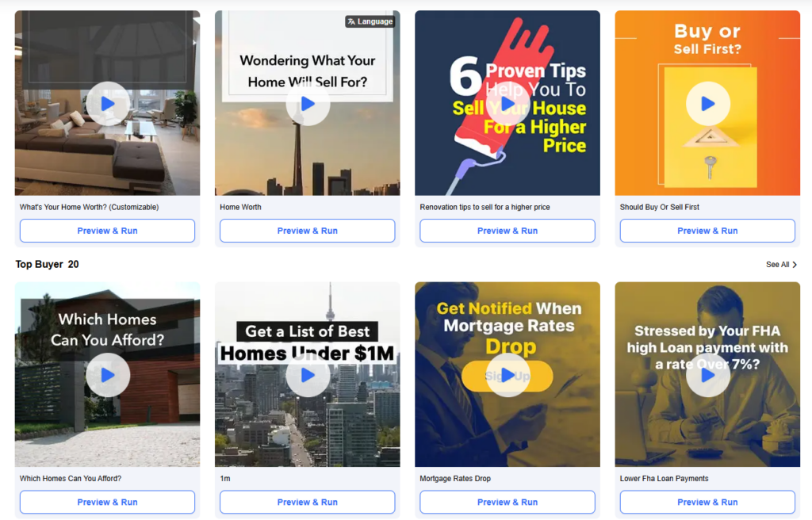Play the Lower FHA Loan Payments video
The image size is (812, 520).
pyautogui.click(x=708, y=375)
